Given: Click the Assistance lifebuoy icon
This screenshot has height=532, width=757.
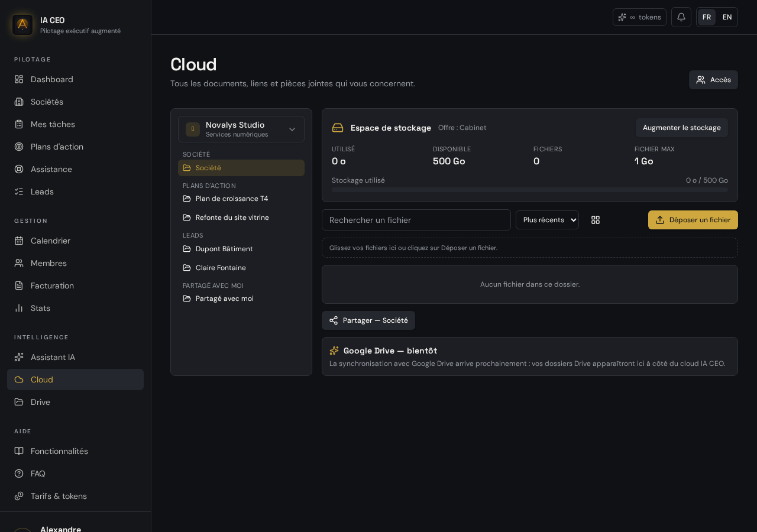Looking at the screenshot, I should pyautogui.click(x=19, y=169).
